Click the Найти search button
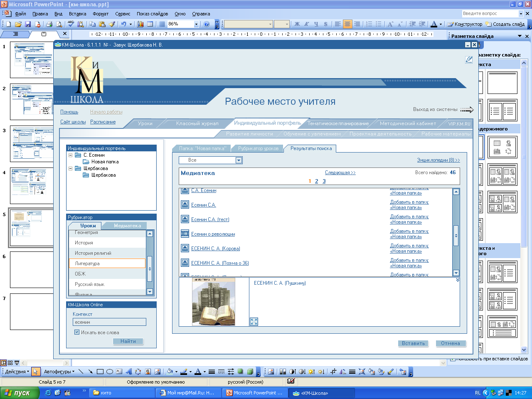The width and height of the screenshot is (532, 399). 128,341
